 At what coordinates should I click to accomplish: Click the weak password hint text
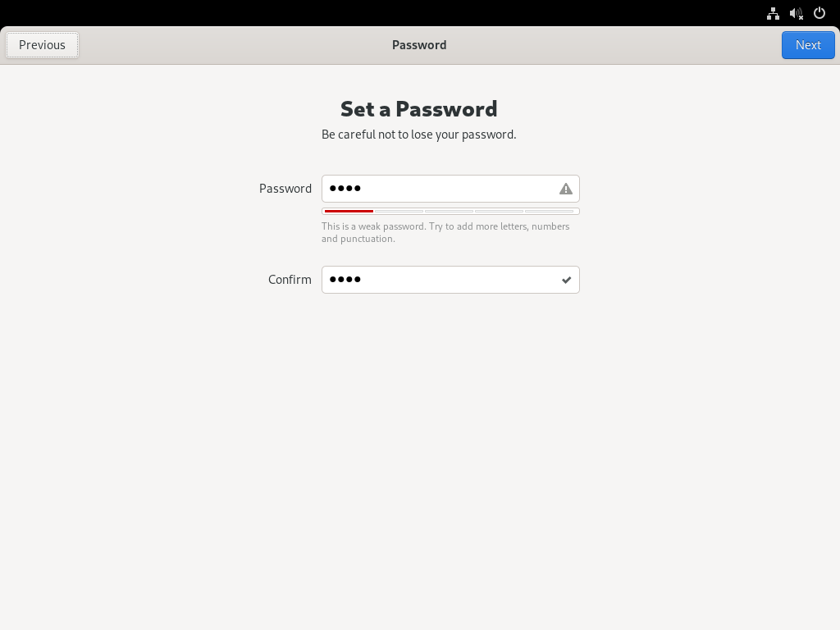point(445,232)
